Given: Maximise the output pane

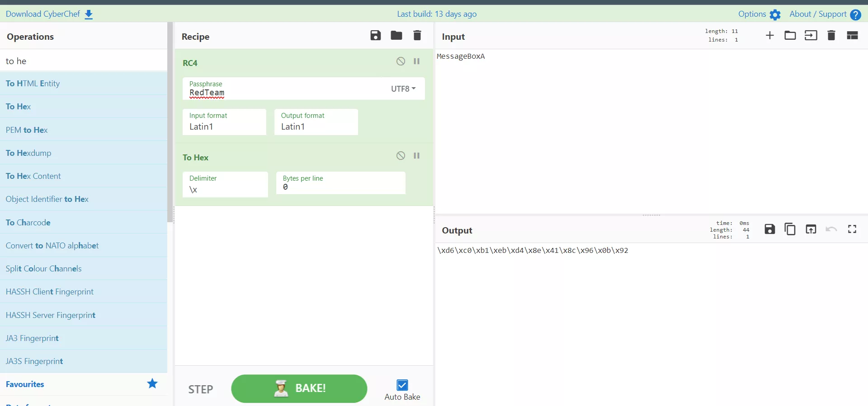Looking at the screenshot, I should tap(852, 229).
